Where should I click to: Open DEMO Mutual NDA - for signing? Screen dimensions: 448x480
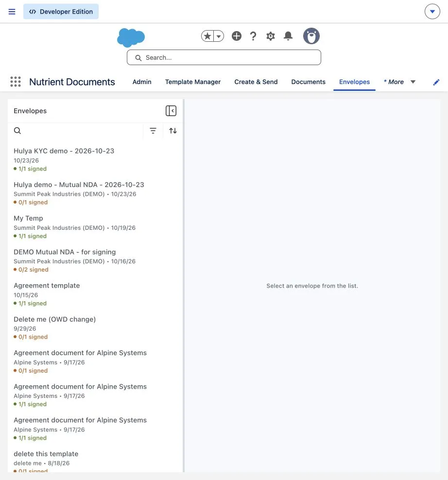(95, 260)
